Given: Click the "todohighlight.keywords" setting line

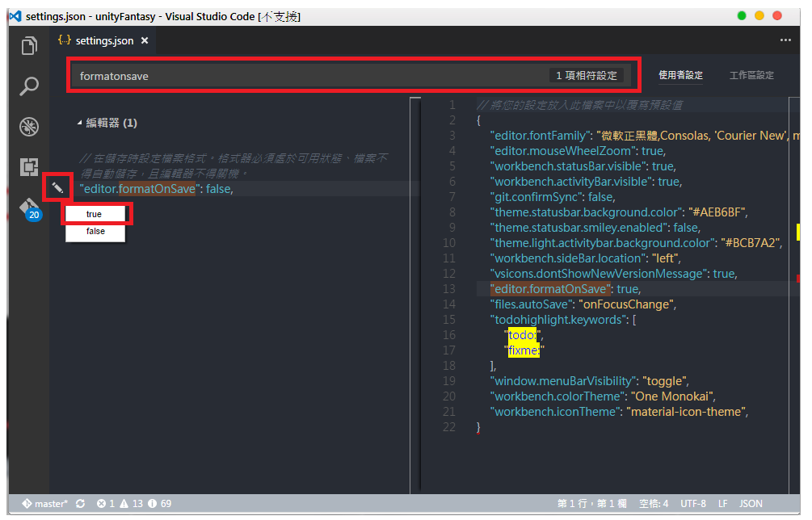Looking at the screenshot, I should [563, 319].
